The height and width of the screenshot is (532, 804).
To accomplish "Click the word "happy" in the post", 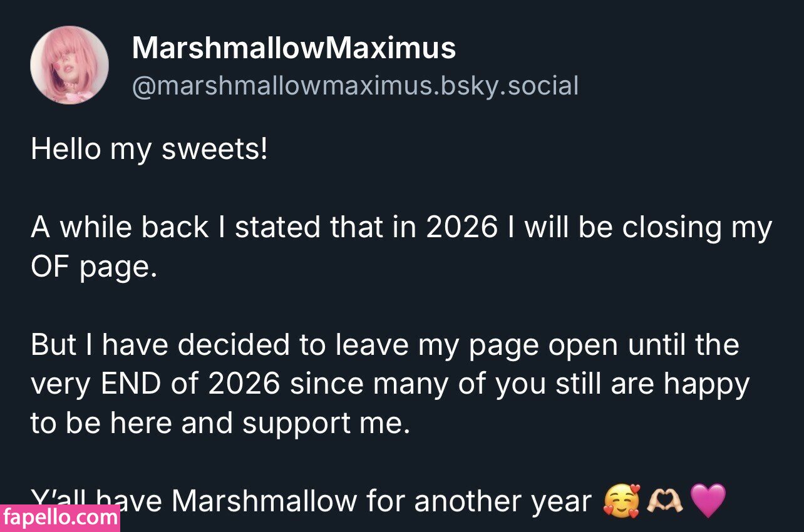I will 706,384.
